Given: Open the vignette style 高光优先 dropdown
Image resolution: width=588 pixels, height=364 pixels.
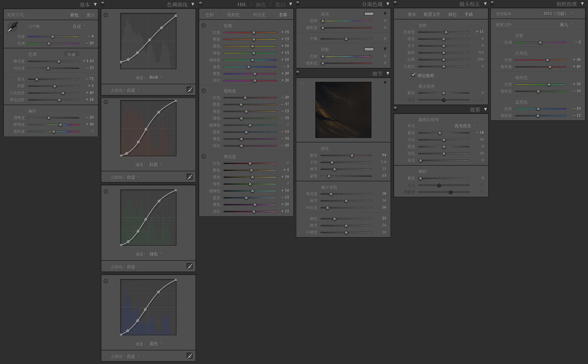Looking at the screenshot, I should click(465, 126).
